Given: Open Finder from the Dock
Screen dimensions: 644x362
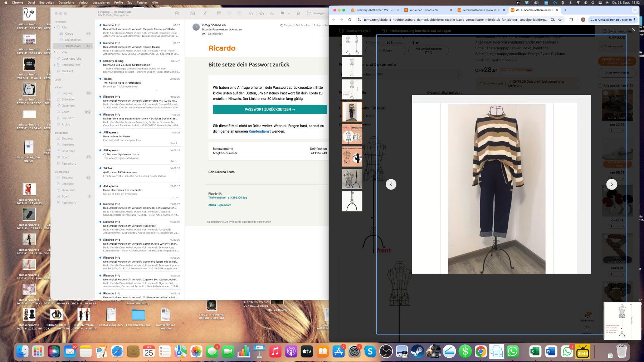Looking at the screenshot, I should pyautogui.click(x=23, y=352).
